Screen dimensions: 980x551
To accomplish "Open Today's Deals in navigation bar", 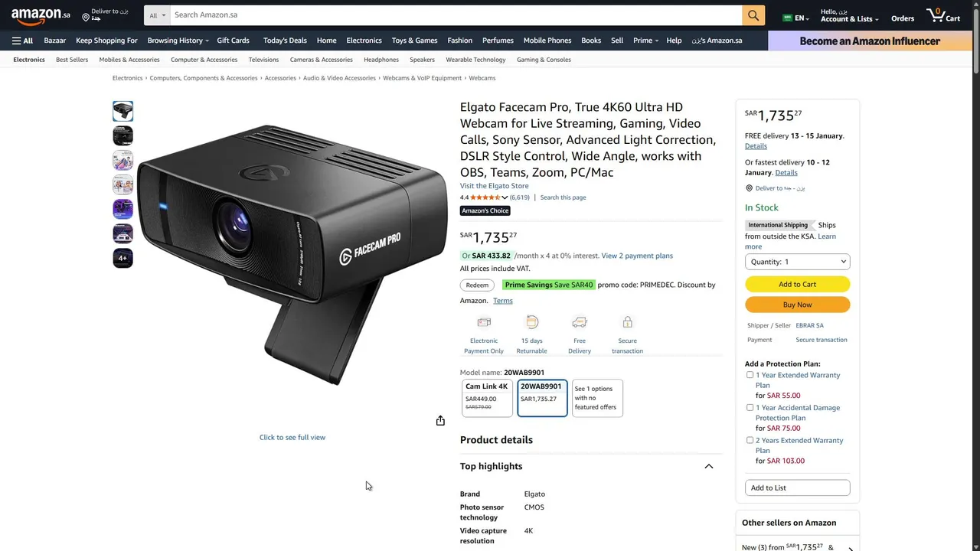I will click(285, 41).
